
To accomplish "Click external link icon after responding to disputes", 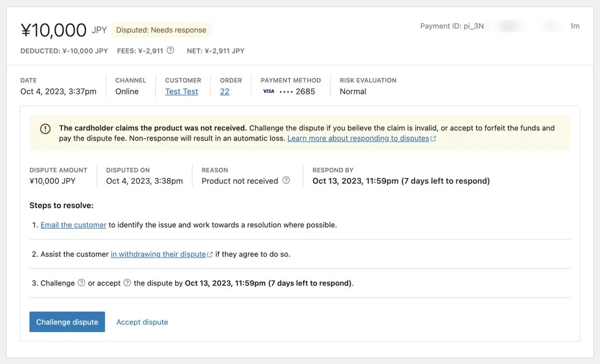I will (x=433, y=139).
